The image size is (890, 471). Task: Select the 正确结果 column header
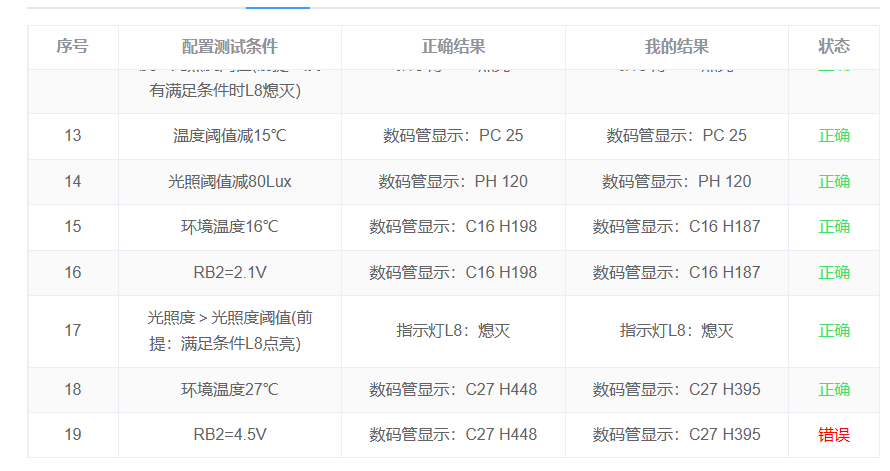[x=453, y=46]
